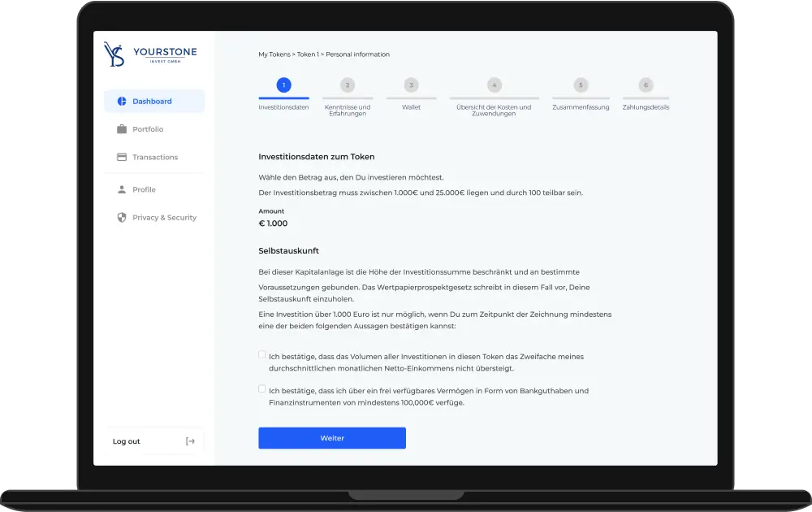812x512 pixels.
Task: Open the Transactions menu item
Action: 155,157
